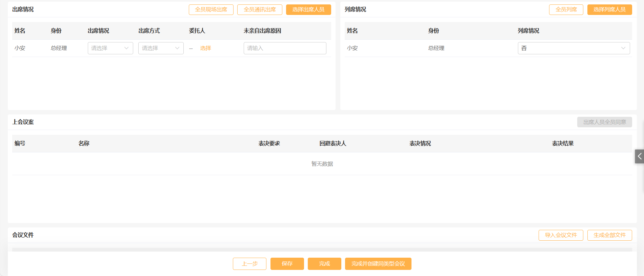Click 选择 link for 委托人
This screenshot has height=276, width=644.
[205, 48]
